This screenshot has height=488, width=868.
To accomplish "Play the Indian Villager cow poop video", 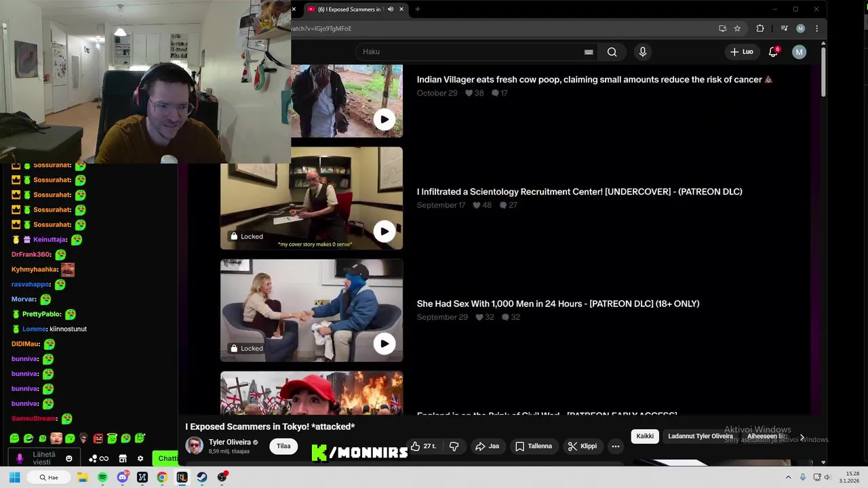I will coord(384,119).
